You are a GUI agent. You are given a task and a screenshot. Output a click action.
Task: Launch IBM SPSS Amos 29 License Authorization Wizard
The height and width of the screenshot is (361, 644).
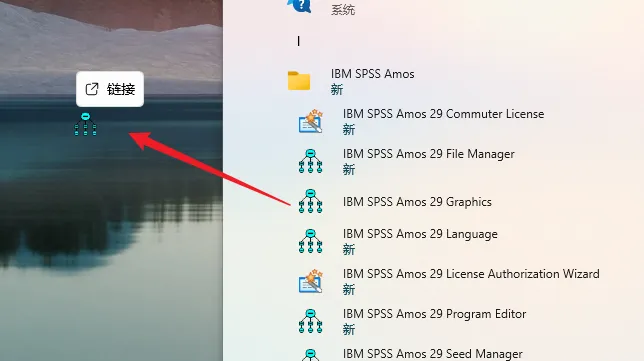(x=471, y=274)
